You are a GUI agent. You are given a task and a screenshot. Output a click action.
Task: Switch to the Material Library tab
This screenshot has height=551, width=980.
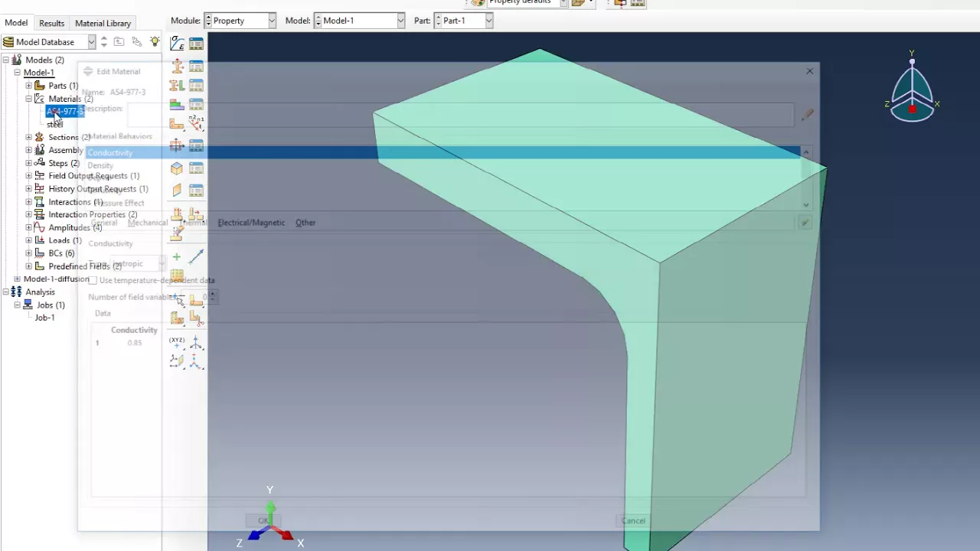click(x=103, y=23)
